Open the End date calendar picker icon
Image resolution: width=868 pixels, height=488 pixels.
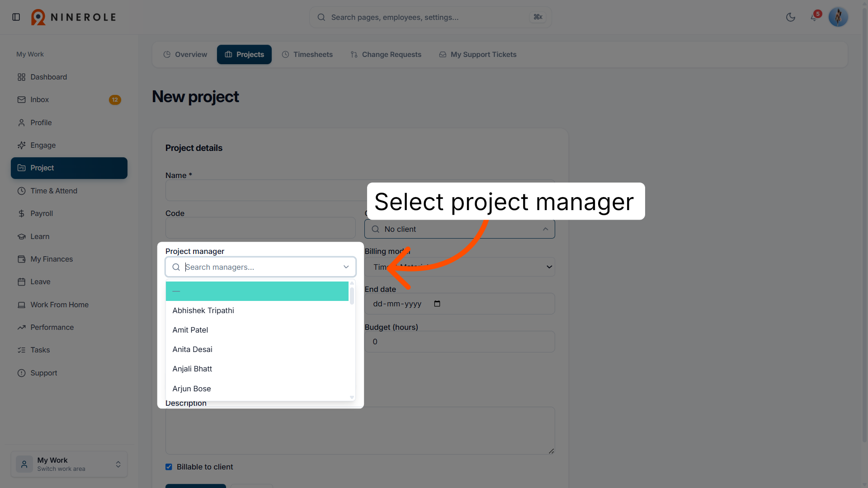click(x=437, y=304)
